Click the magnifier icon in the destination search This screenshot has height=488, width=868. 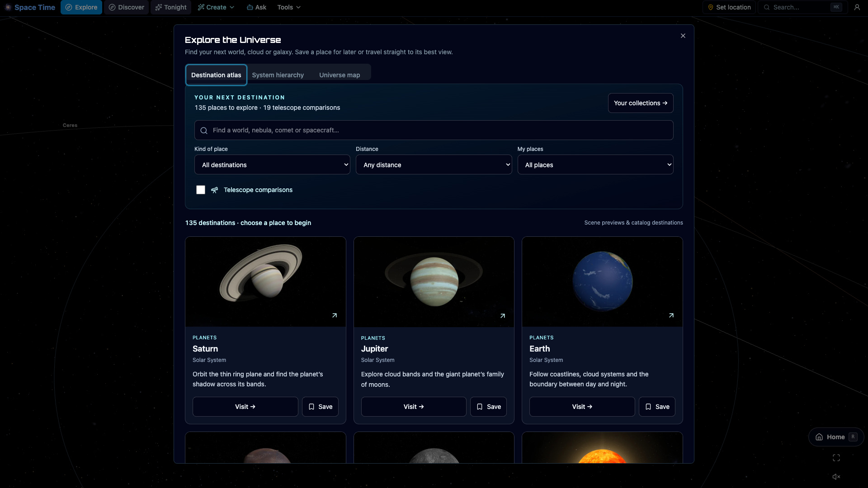204,131
